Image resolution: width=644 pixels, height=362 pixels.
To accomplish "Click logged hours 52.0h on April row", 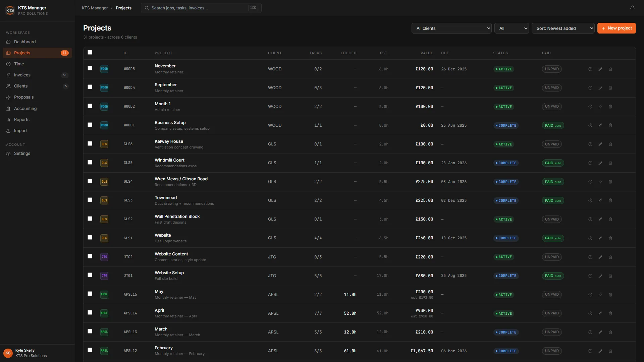I will pos(350,313).
